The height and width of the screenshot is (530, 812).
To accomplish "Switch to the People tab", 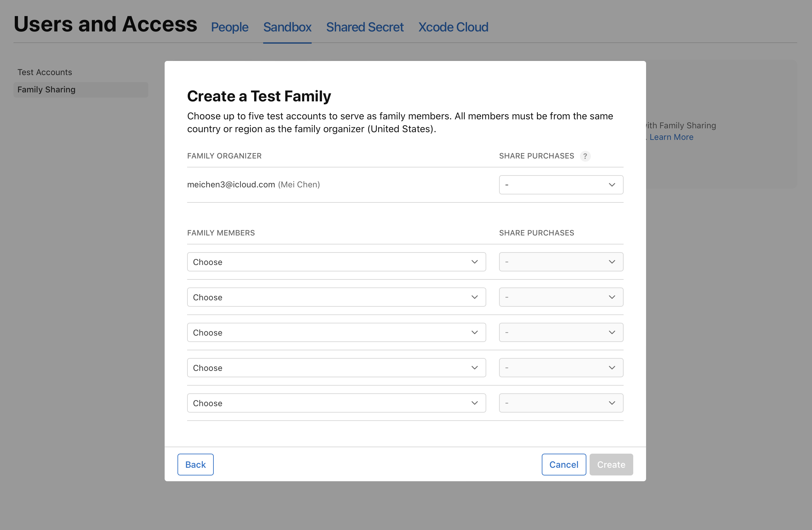I will point(229,27).
